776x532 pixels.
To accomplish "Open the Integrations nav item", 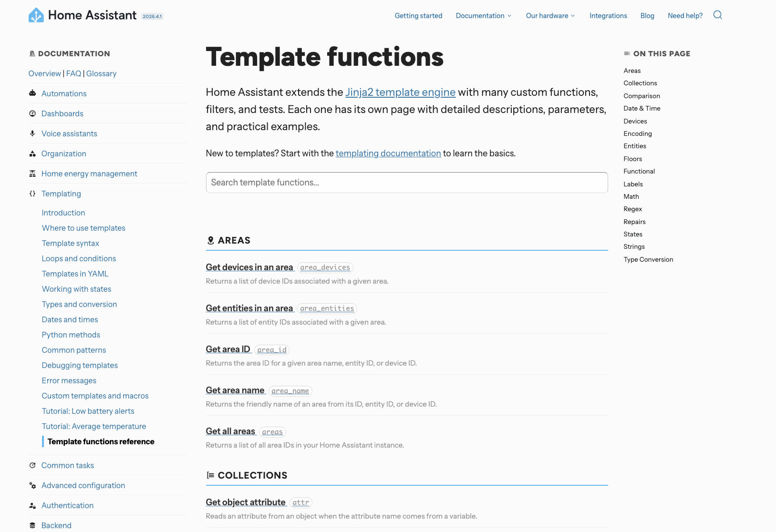I will click(x=608, y=16).
